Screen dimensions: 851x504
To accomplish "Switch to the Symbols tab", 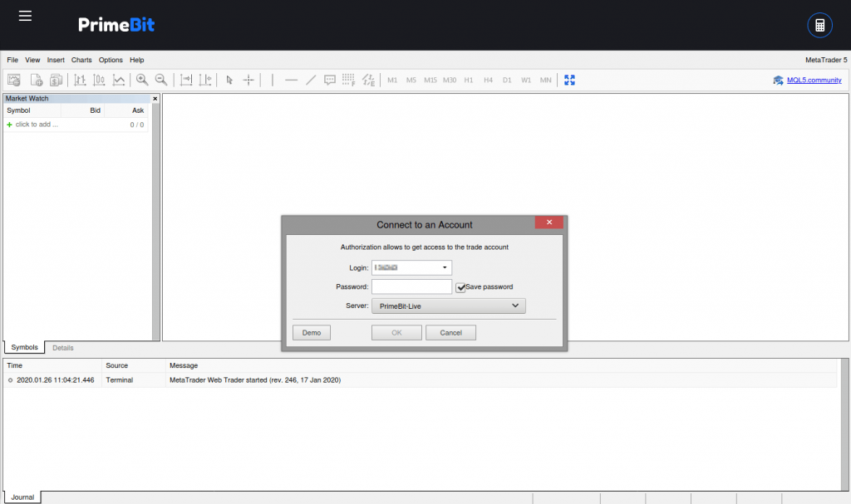I will click(24, 347).
